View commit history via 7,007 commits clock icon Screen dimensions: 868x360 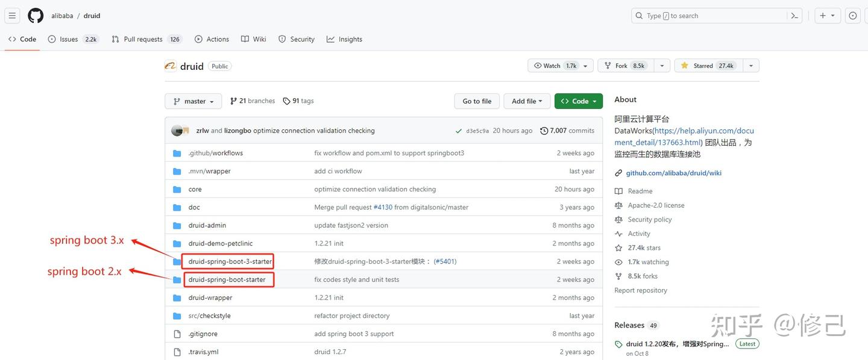544,130
